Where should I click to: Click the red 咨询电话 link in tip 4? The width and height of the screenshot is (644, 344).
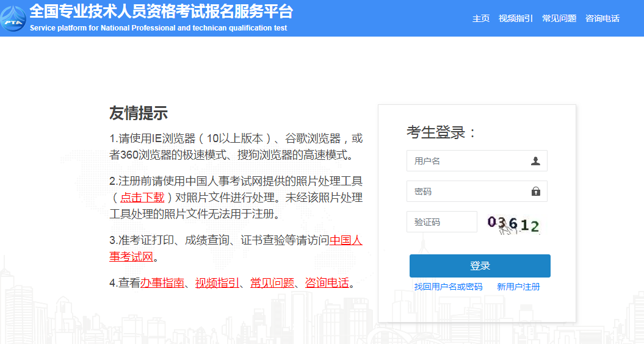[x=327, y=283]
